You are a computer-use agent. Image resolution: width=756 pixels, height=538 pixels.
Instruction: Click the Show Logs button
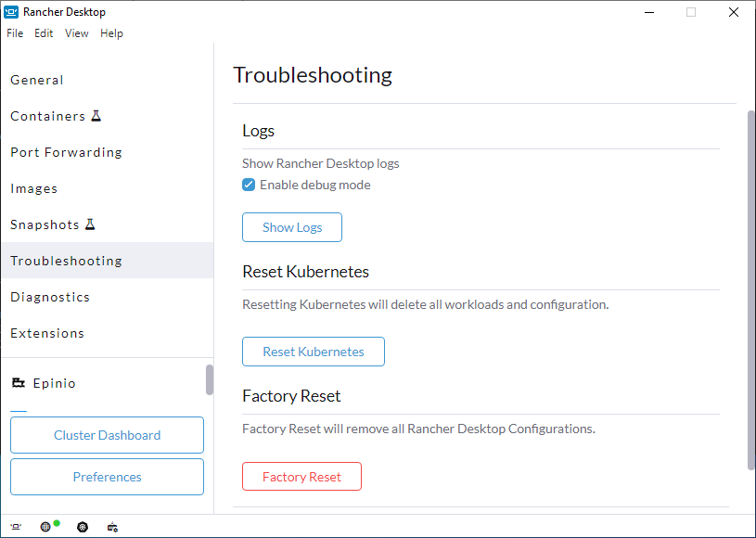292,227
